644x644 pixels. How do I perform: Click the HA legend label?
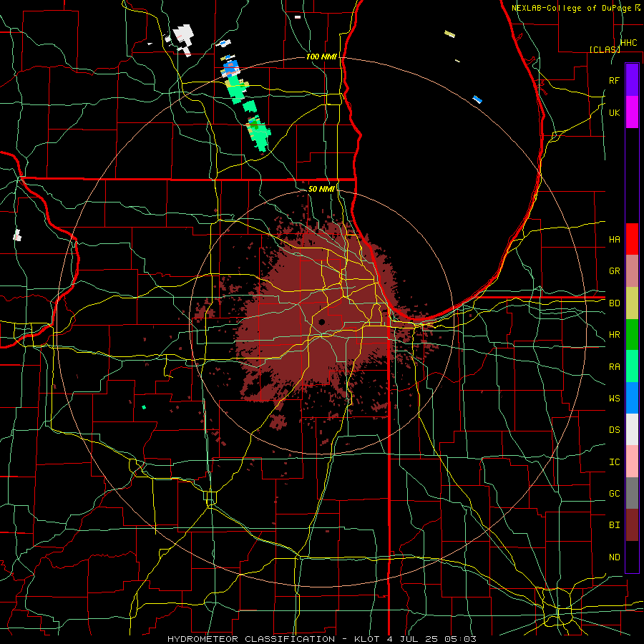click(x=614, y=239)
